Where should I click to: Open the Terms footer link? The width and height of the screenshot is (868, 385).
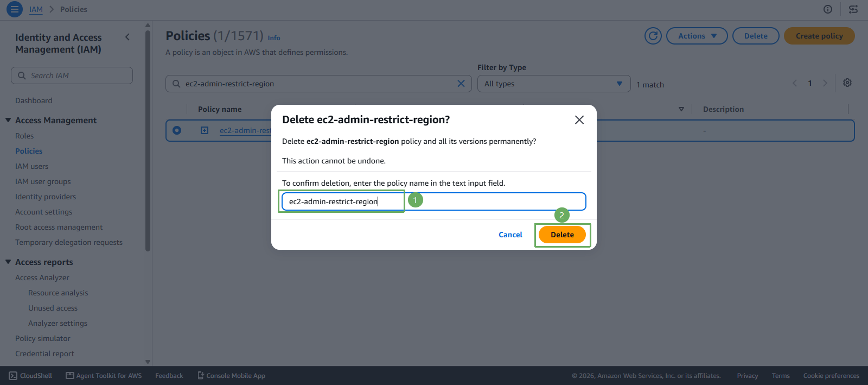781,376
